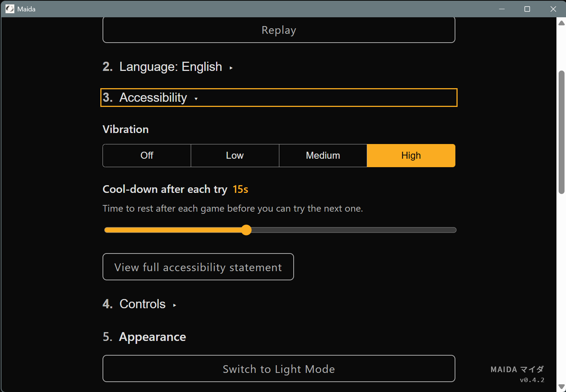Select High vibration intensity
This screenshot has width=566, height=392.
(411, 155)
